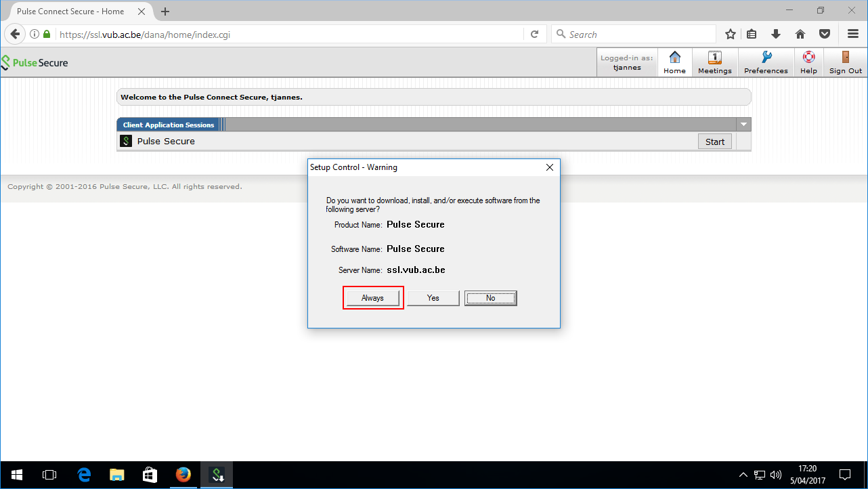Open the clock and date in the taskbar
Screen dimensions: 868x489
click(x=807, y=475)
